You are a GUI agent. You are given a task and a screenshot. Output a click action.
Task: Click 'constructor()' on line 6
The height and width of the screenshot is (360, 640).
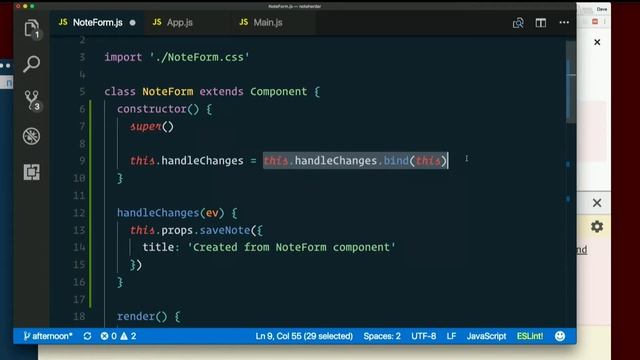pos(158,109)
